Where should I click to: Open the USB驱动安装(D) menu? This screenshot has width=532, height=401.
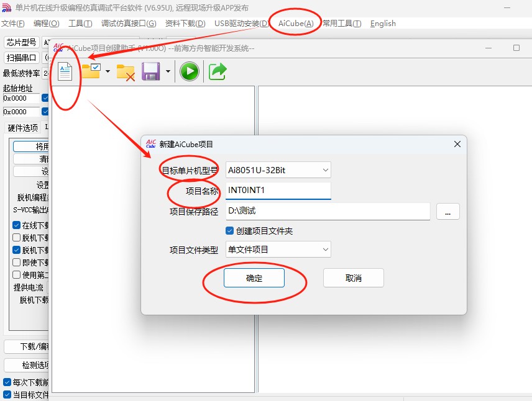pos(242,24)
